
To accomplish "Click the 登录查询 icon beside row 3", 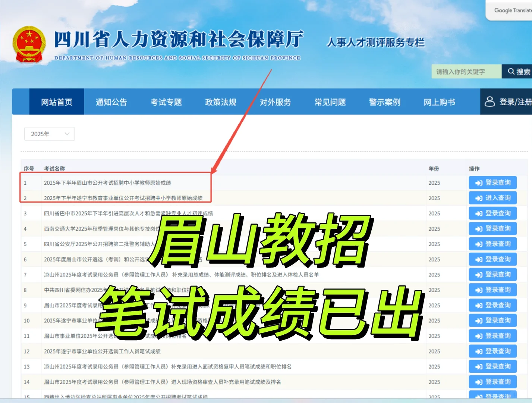I will click(x=478, y=213).
